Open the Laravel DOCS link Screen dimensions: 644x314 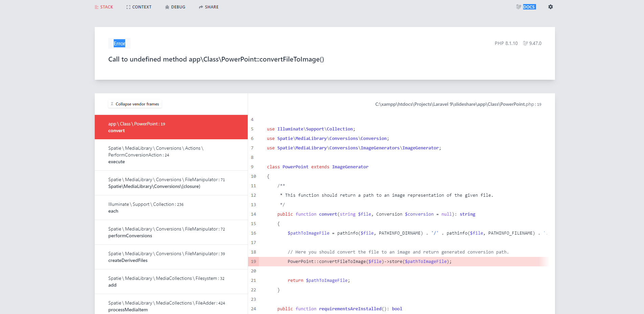[529, 7]
